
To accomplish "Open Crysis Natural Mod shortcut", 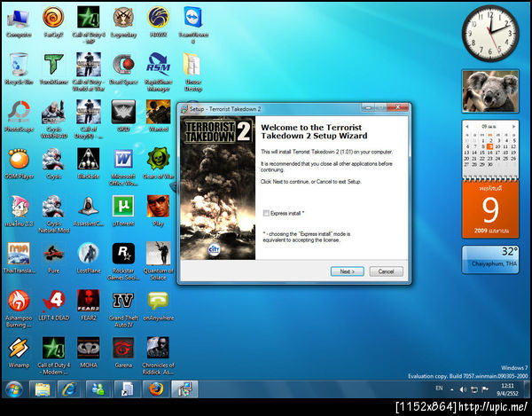I will [53, 214].
